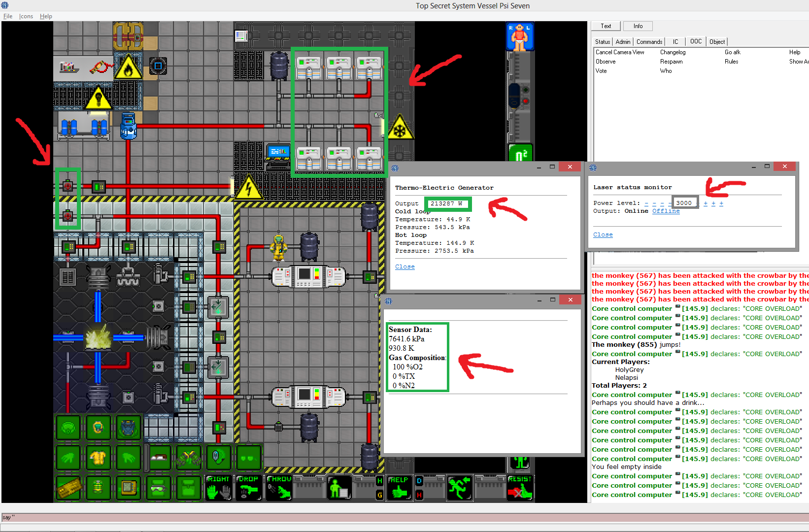Viewport: 809px width, 532px height.
Task: Focus the say input bar
Action: tap(404, 517)
